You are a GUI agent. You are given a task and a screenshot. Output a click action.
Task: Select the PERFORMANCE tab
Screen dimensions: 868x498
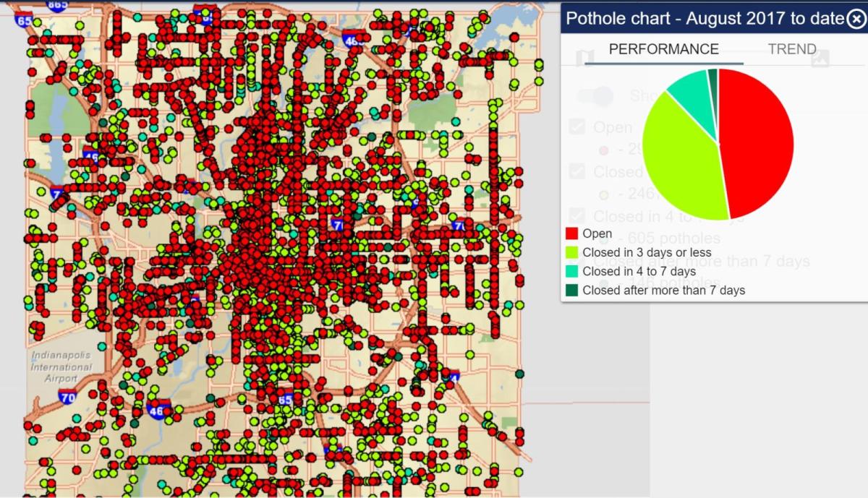coord(663,49)
